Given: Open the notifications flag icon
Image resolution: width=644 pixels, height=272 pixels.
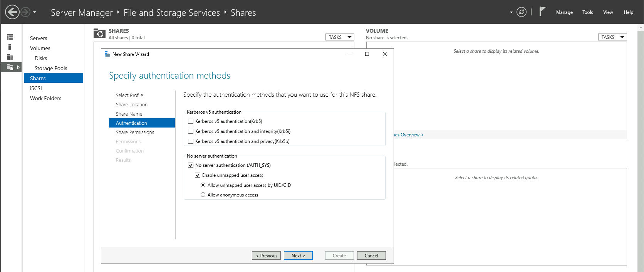Looking at the screenshot, I should pyautogui.click(x=542, y=12).
